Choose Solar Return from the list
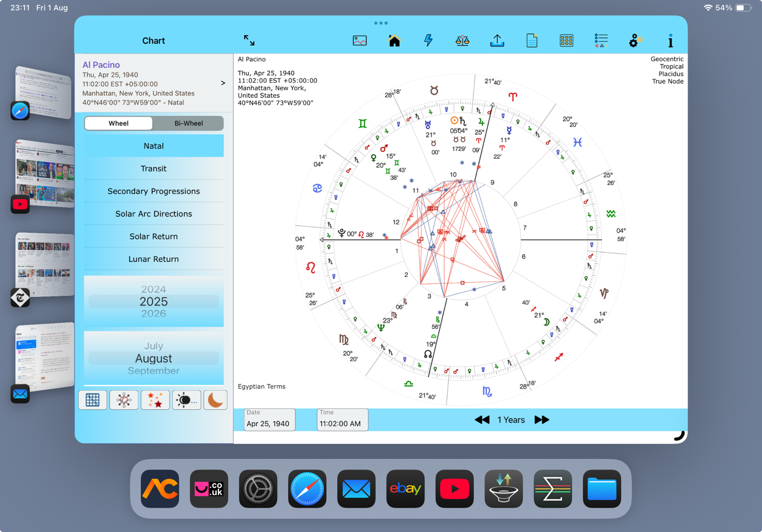Image resolution: width=762 pixels, height=532 pixels. pyautogui.click(x=154, y=236)
